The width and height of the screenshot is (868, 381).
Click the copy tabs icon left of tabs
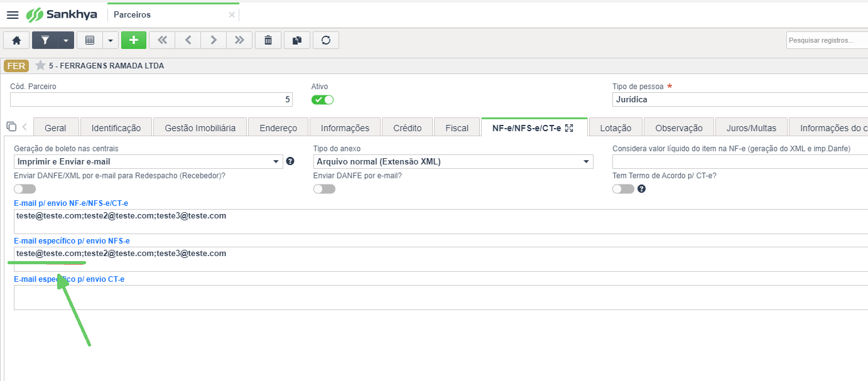11,126
